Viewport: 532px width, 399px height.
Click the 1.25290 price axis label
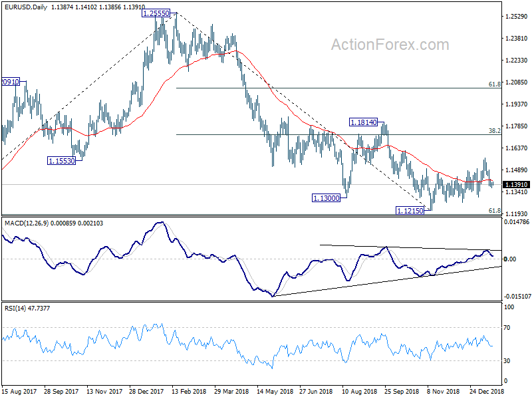517,17
